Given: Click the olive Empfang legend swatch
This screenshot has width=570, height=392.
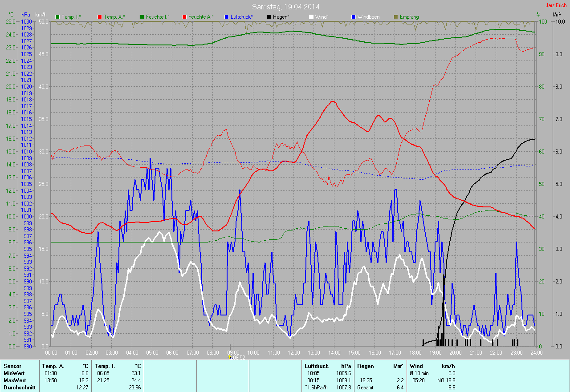Looking at the screenshot, I should tap(396, 17).
